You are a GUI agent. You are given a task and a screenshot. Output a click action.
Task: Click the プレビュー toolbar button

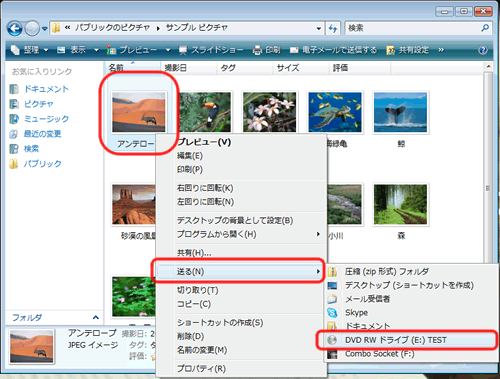[x=132, y=50]
